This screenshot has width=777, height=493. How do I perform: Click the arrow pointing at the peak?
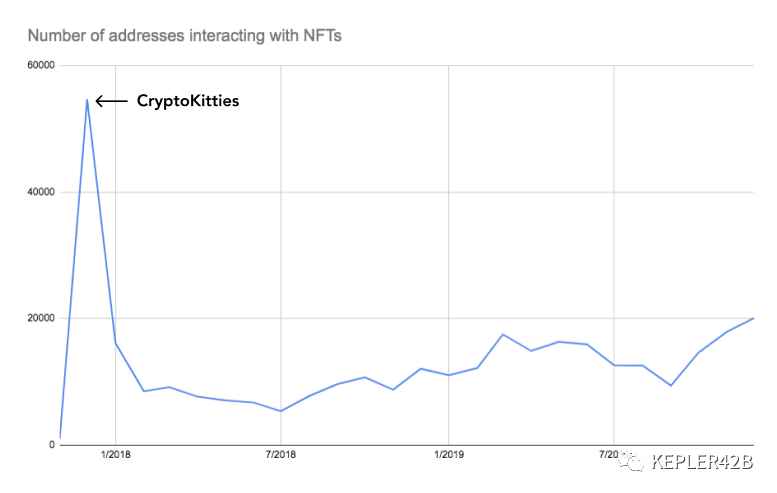pos(112,101)
